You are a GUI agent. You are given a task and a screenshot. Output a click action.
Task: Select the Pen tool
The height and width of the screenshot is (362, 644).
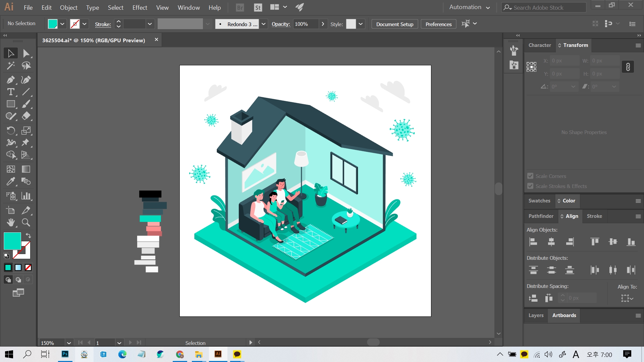click(x=10, y=80)
